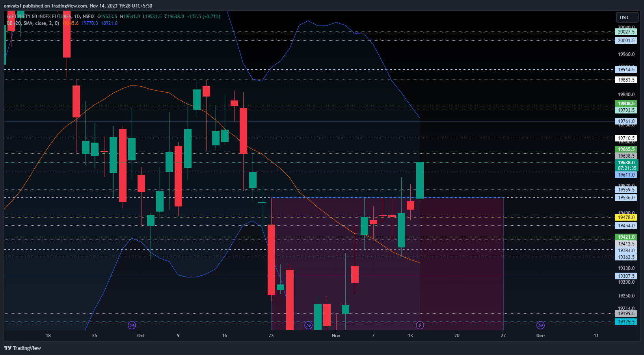644x355 pixels.
Task: Click the rollover event icon above Dec
Action: 540,325
